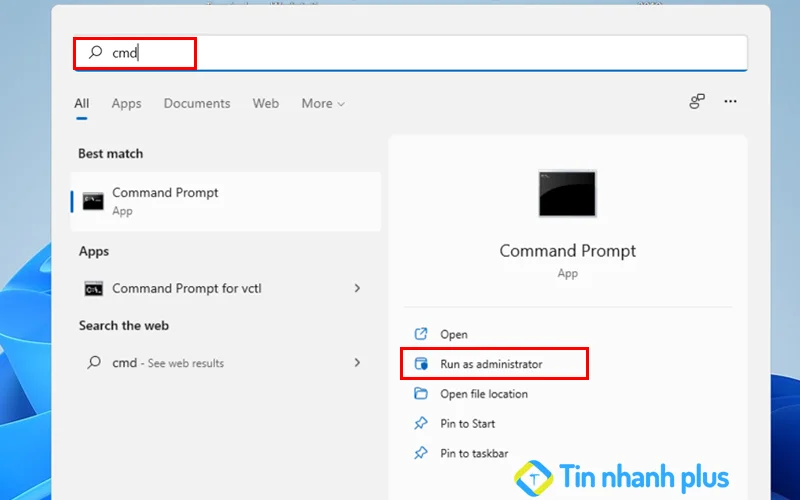Click the Pin to Start pin icon

tap(421, 423)
